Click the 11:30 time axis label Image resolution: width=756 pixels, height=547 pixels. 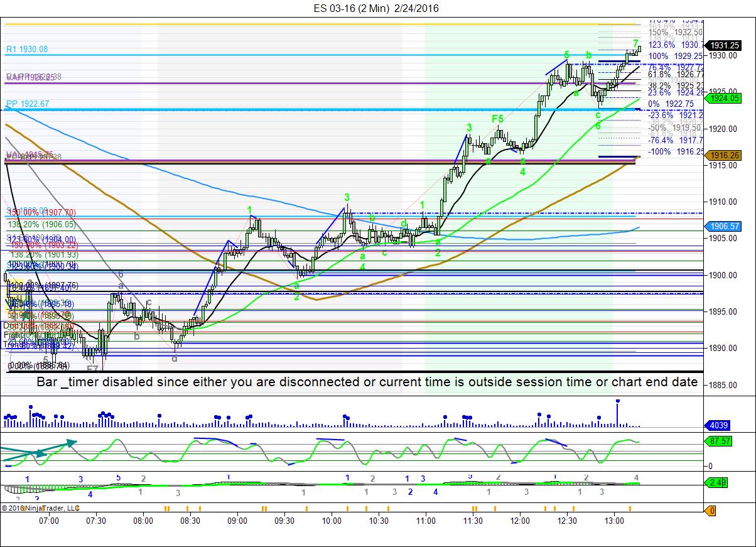(x=473, y=521)
